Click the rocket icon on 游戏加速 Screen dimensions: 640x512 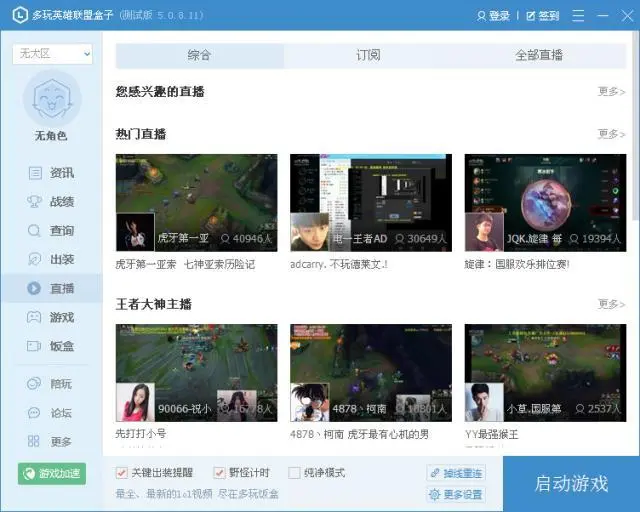[x=29, y=474]
